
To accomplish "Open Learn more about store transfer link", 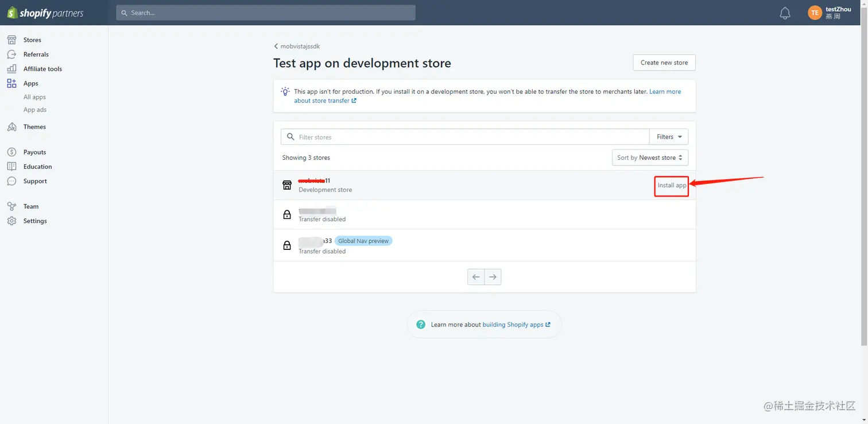I will tap(488, 96).
